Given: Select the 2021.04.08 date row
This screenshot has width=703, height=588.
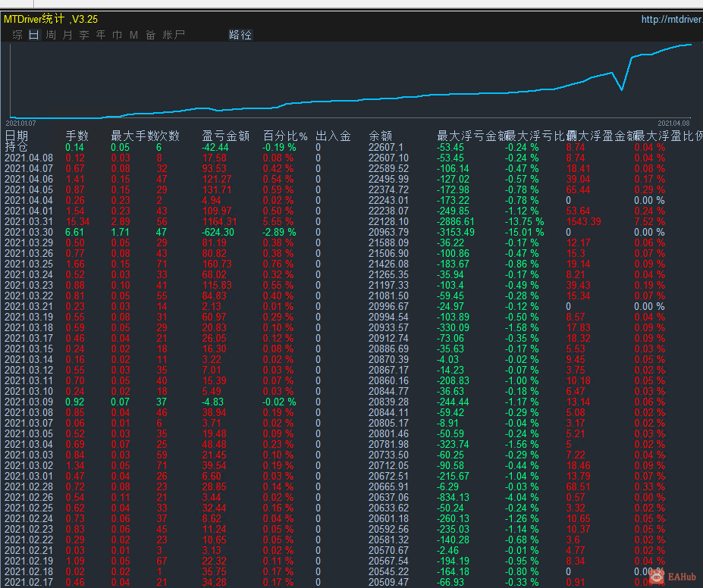Looking at the screenshot, I should (x=29, y=158).
